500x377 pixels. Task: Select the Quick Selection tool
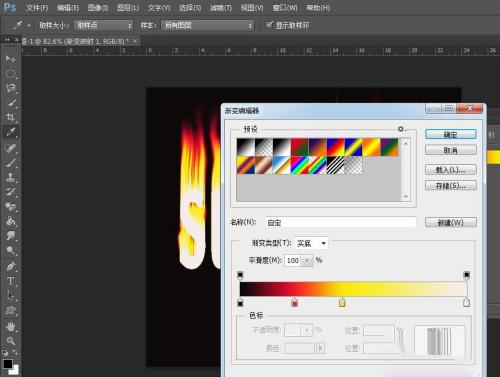click(x=10, y=103)
